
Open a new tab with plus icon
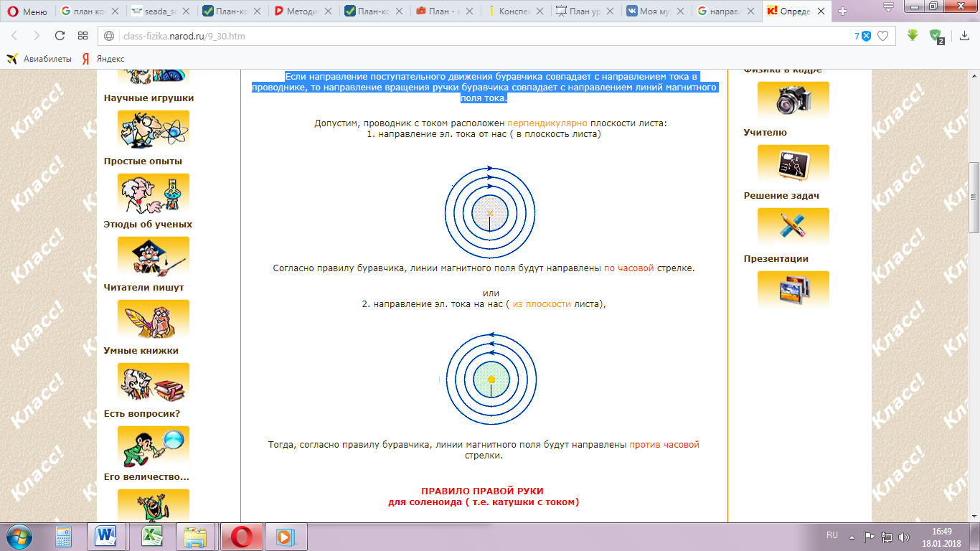[x=843, y=11]
